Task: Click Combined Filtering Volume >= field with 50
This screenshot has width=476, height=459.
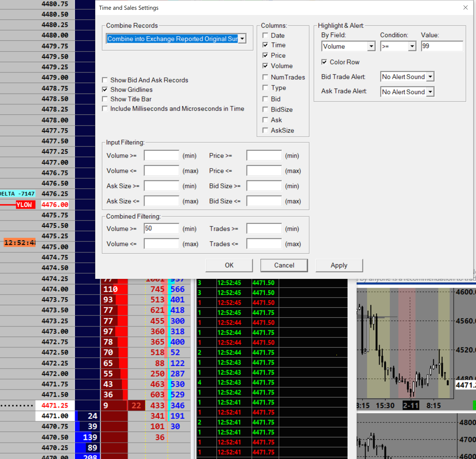Action: click(x=161, y=228)
